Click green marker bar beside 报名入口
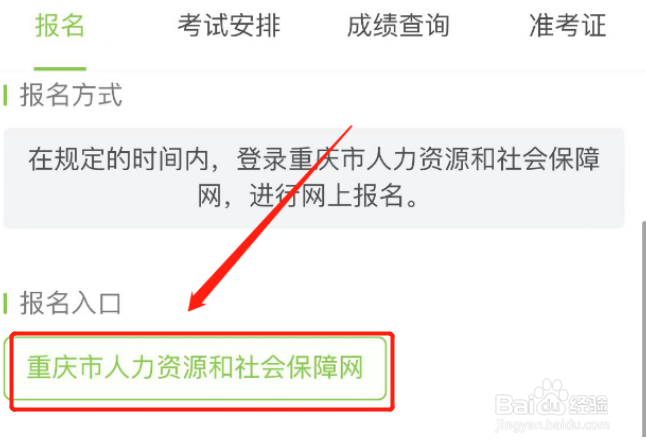The height and width of the screenshot is (448, 646). (5, 303)
